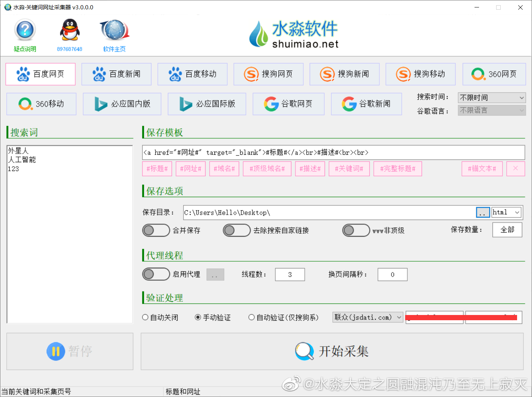Insert the #锚文本# template tag
This screenshot has width=532, height=397.
pos(482,169)
